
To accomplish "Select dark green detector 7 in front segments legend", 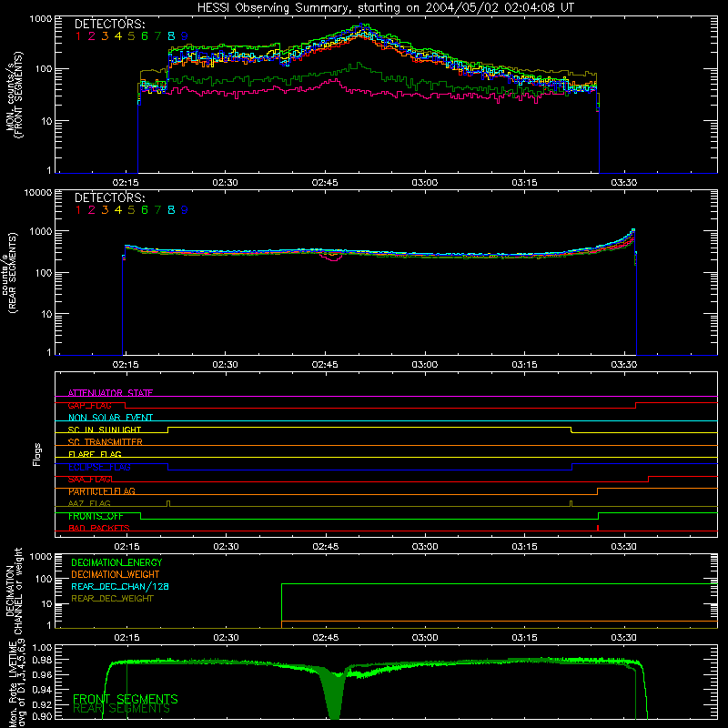I will point(157,36).
